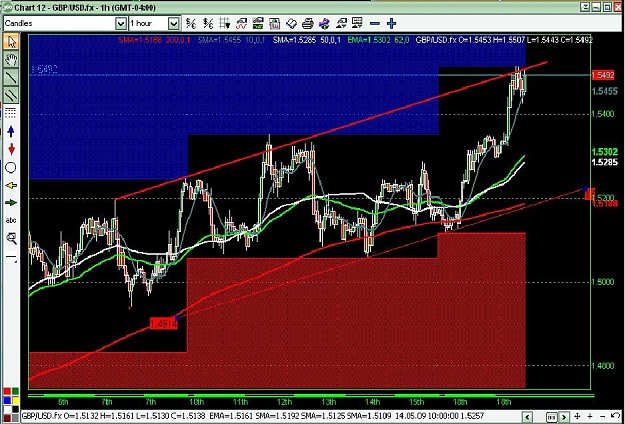Click the SMA=1.5285 50,0,1 indicator label
Screen dimensions: 625x424
click(307, 40)
